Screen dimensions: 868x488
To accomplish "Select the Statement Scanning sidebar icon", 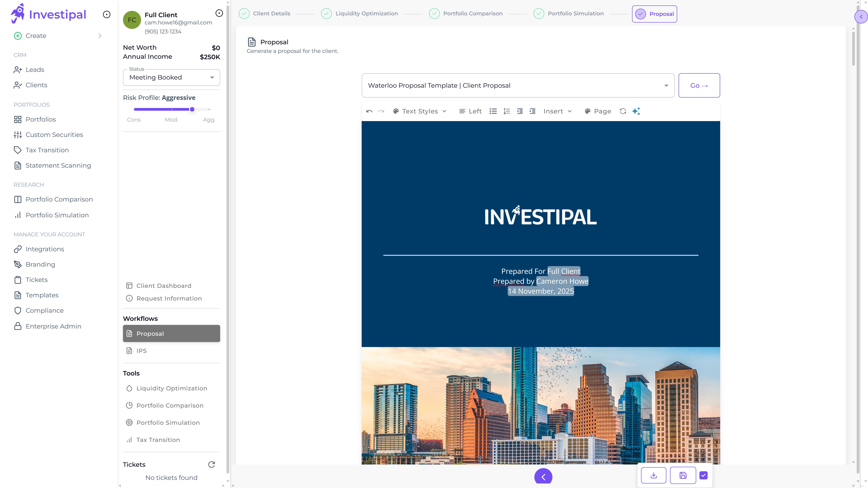I will click(18, 165).
